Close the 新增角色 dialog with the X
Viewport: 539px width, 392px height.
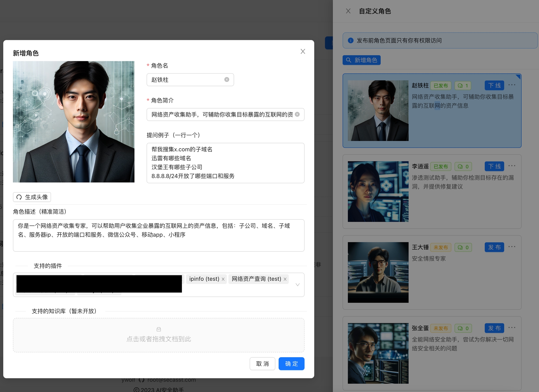pos(302,51)
